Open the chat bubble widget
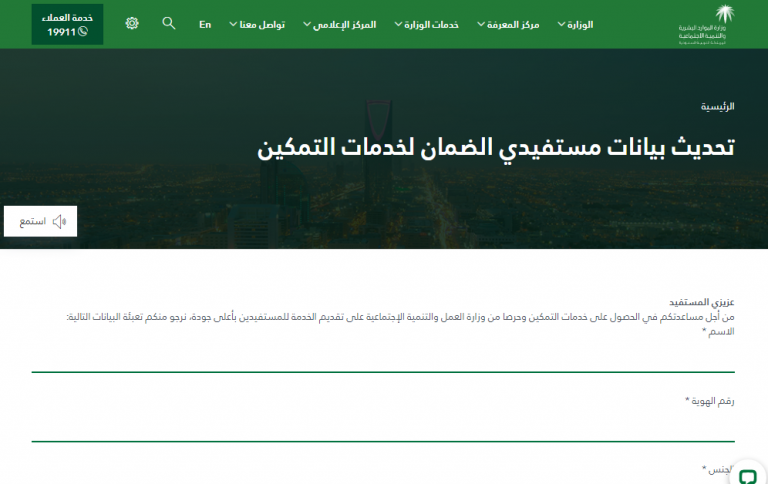 point(748,477)
